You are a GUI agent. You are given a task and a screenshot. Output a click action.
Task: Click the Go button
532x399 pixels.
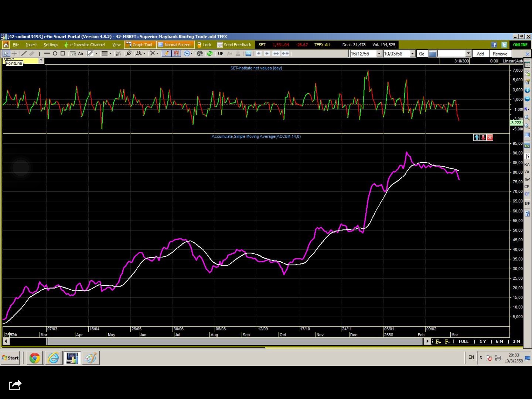(x=422, y=54)
